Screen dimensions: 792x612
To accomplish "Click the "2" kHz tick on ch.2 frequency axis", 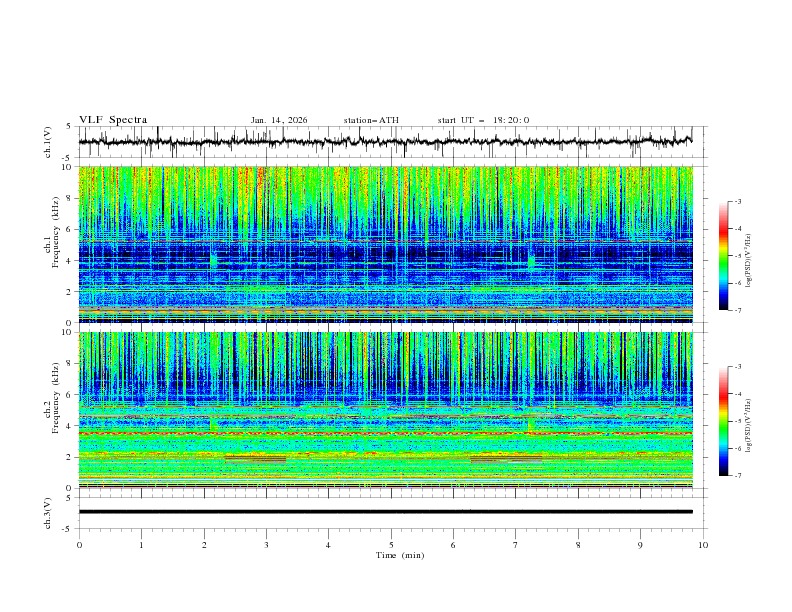I will pos(70,457).
